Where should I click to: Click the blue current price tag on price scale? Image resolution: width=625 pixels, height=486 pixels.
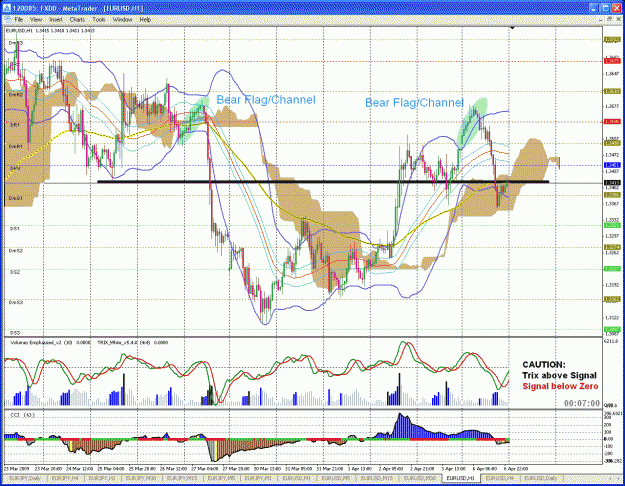coord(612,165)
